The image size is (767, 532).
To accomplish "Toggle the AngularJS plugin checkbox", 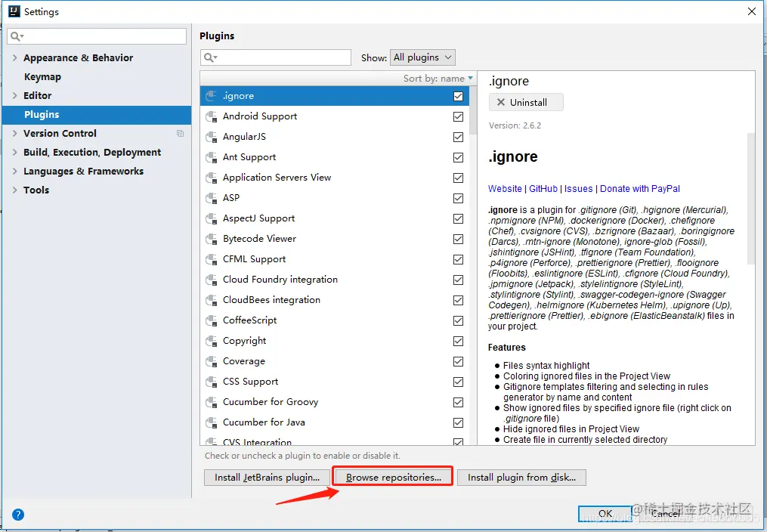I will [x=459, y=138].
